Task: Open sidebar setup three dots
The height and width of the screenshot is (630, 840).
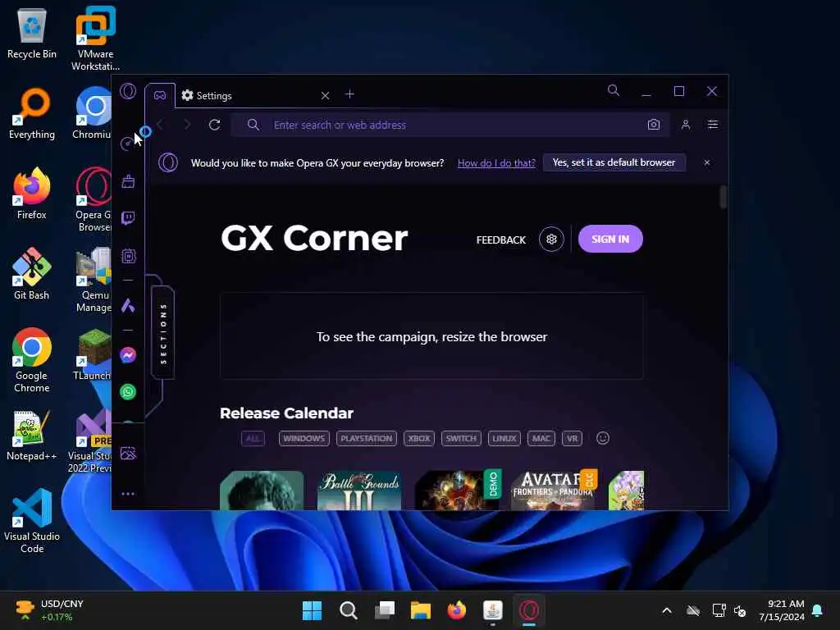Action: 128,494
